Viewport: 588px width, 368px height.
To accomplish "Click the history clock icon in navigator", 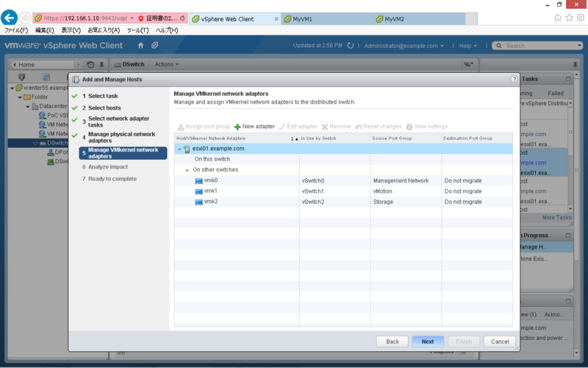I will [x=90, y=65].
